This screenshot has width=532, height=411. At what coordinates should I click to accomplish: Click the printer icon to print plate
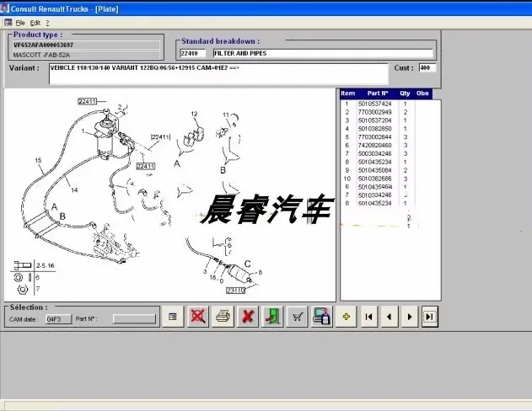click(223, 317)
